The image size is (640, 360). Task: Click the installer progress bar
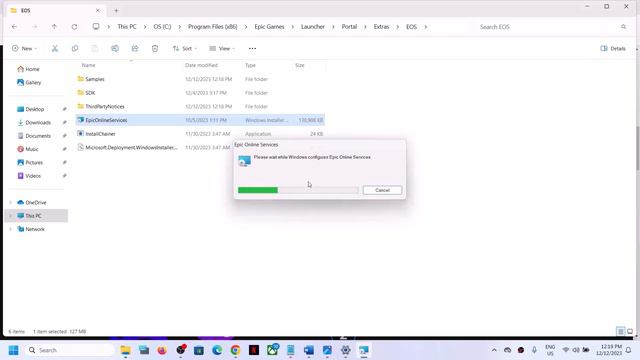coord(298,190)
